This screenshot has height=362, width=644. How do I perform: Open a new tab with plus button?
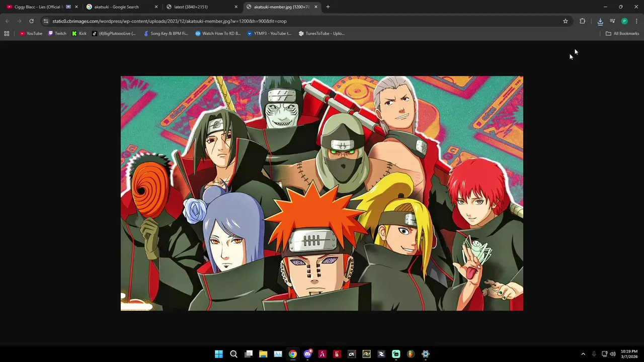point(328,7)
